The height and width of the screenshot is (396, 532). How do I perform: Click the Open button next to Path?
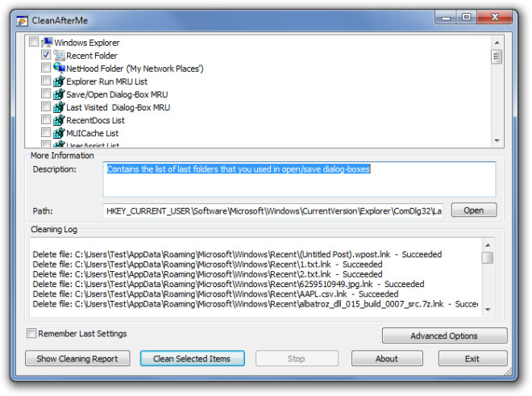tap(474, 211)
